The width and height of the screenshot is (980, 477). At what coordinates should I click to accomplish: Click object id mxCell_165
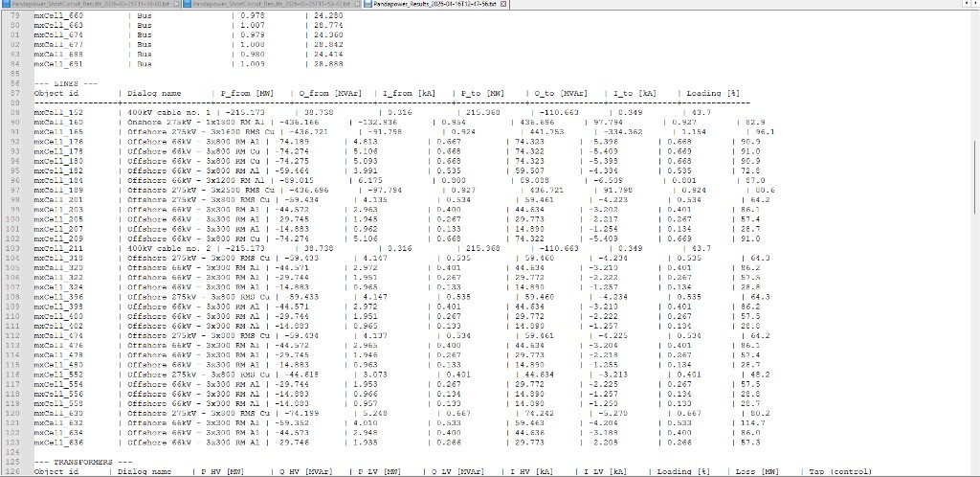(x=58, y=132)
